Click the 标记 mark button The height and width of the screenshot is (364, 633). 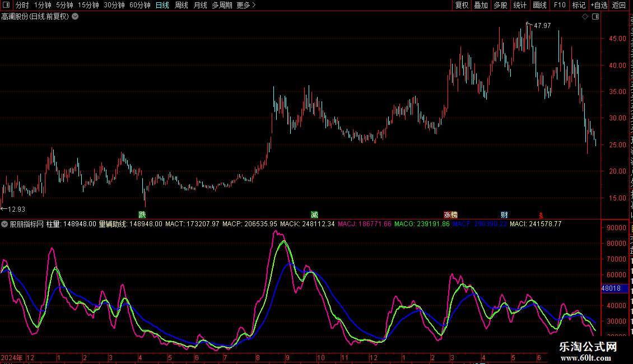(579, 5)
